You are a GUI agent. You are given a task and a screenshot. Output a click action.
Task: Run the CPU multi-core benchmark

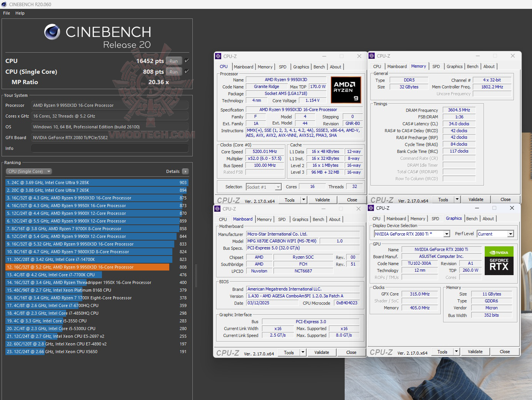tap(174, 61)
